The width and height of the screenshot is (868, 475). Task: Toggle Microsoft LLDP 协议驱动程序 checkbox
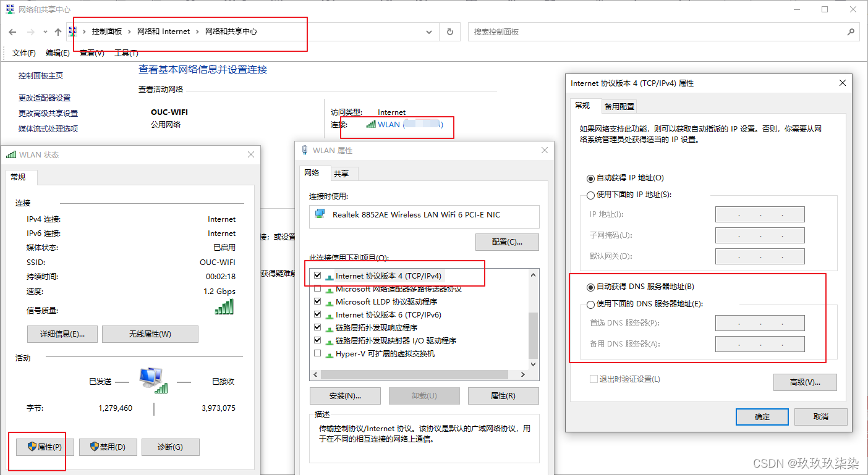[318, 301]
